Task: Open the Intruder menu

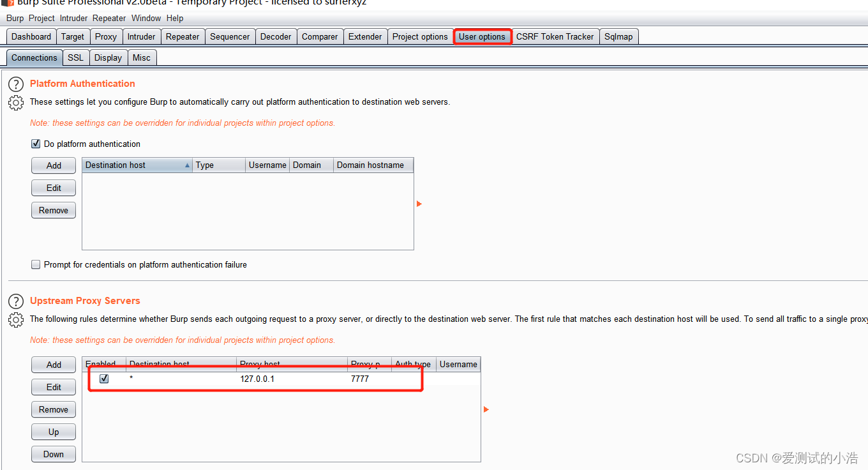Action: click(73, 18)
